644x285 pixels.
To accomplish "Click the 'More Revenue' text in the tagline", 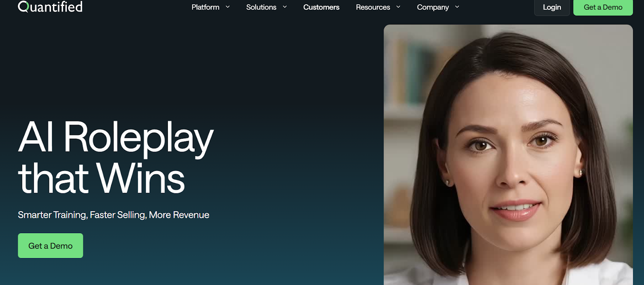I will pyautogui.click(x=179, y=215).
